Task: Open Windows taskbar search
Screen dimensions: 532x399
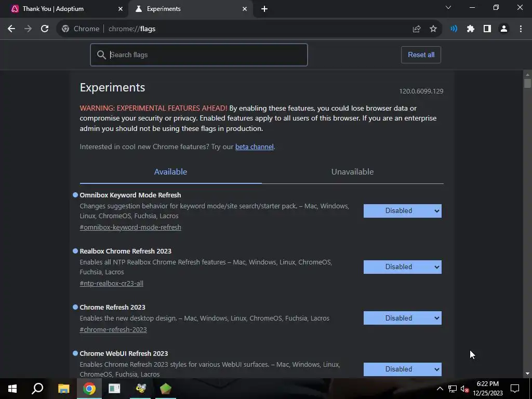Action: [37, 389]
